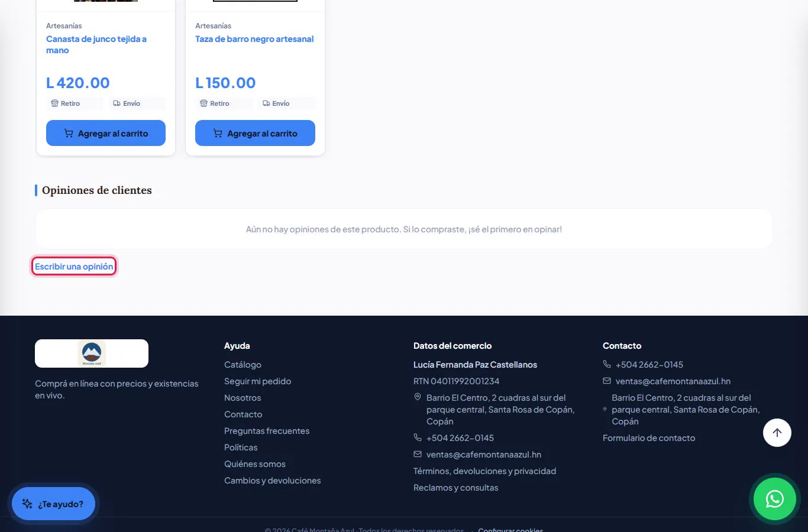Click the Retiro store icon for Canasta de junco

coord(54,103)
